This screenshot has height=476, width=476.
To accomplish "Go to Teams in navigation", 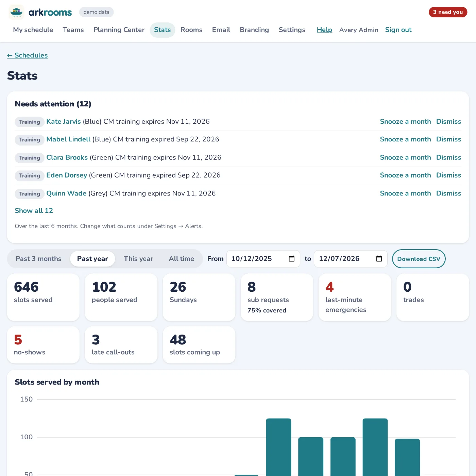I will click(x=73, y=30).
